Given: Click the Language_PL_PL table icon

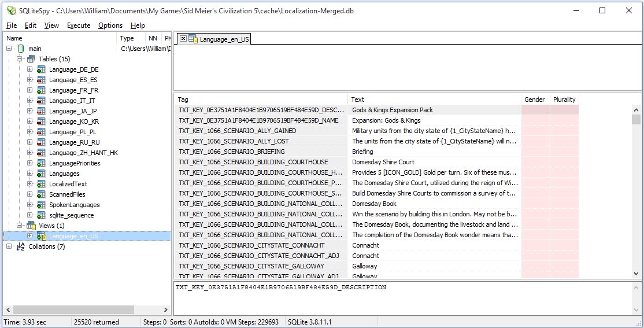Looking at the screenshot, I should tap(41, 132).
